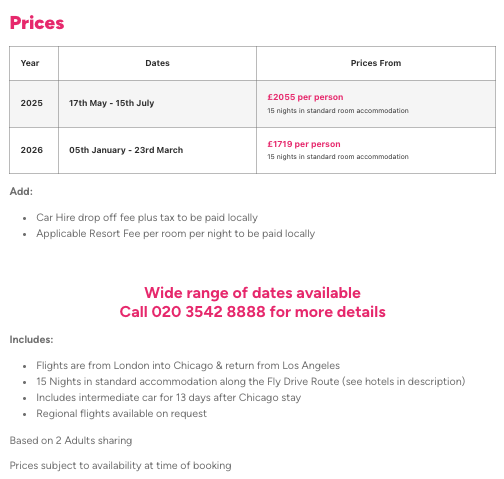Click the Prices heading
The image size is (504, 479).
click(x=37, y=23)
